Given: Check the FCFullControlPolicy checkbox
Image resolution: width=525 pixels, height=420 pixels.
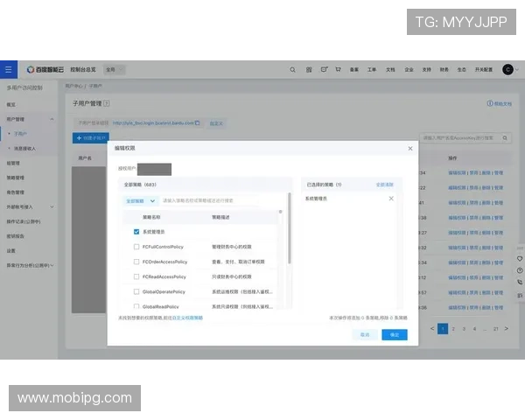Looking at the screenshot, I should point(136,247).
